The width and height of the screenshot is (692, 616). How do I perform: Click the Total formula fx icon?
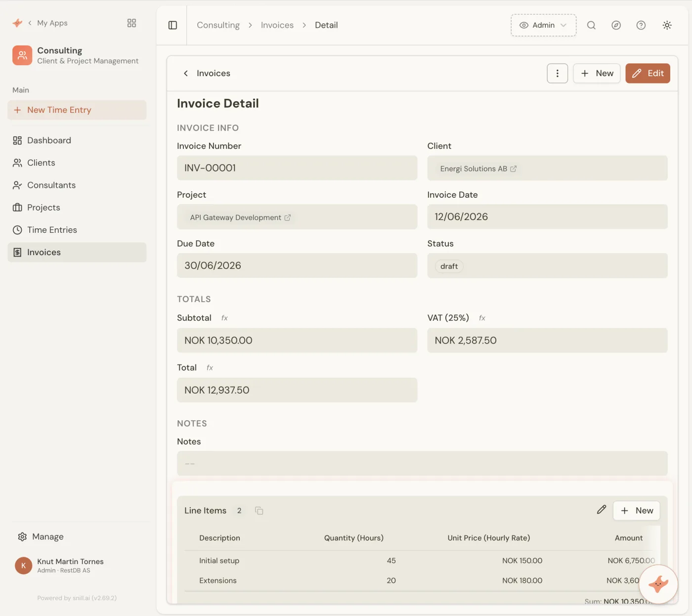(x=210, y=368)
